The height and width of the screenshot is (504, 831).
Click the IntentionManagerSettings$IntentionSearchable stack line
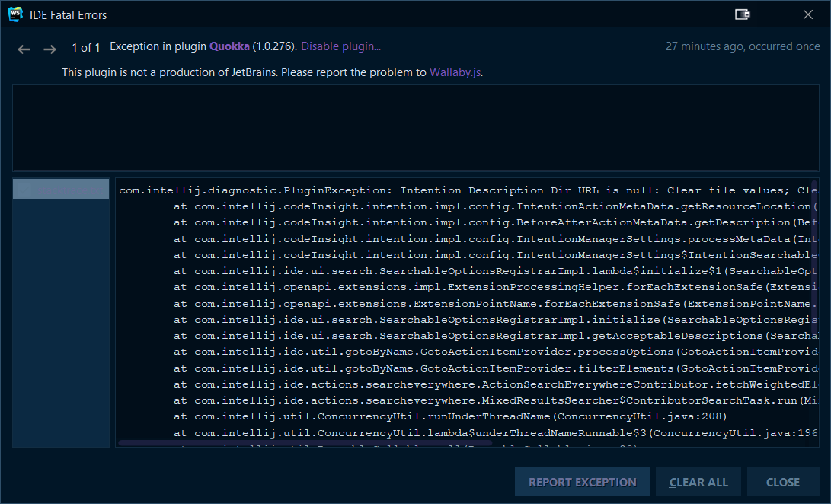[x=496, y=255]
